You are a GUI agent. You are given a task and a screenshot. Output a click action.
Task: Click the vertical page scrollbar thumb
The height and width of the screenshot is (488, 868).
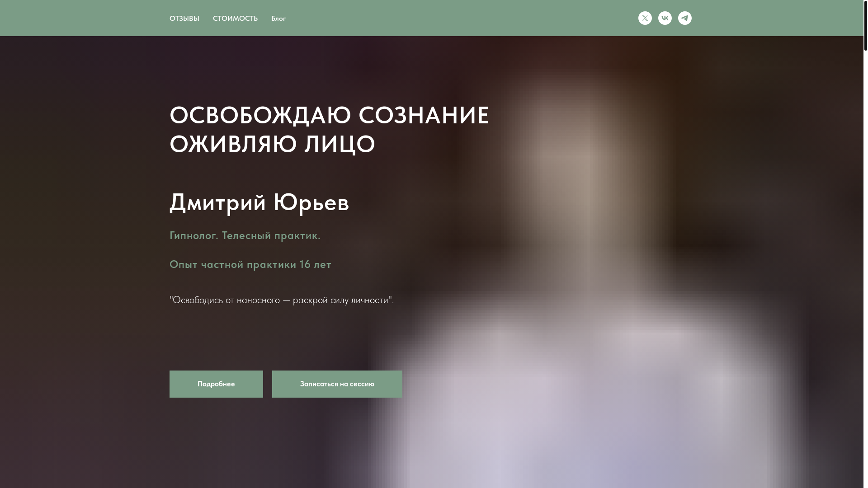[x=866, y=25]
